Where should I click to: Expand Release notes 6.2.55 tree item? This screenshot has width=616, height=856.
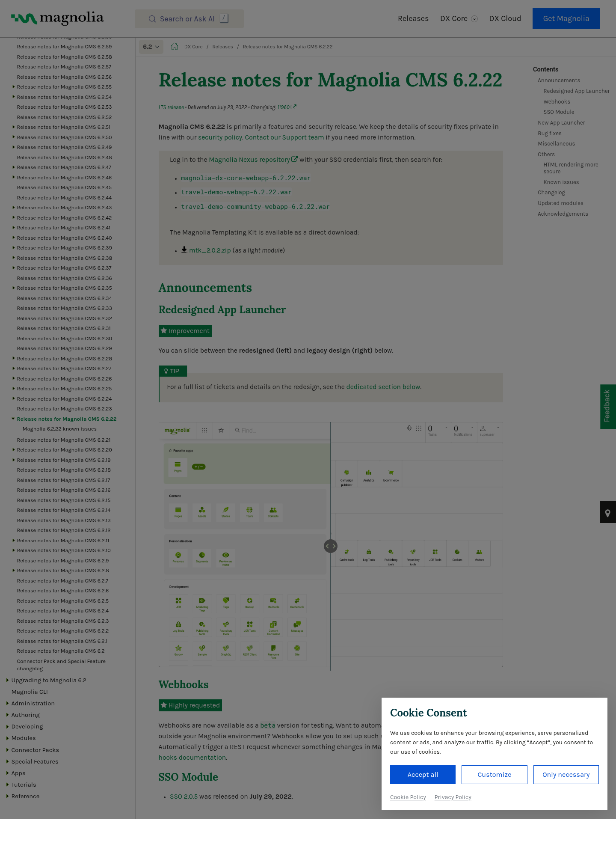14,87
